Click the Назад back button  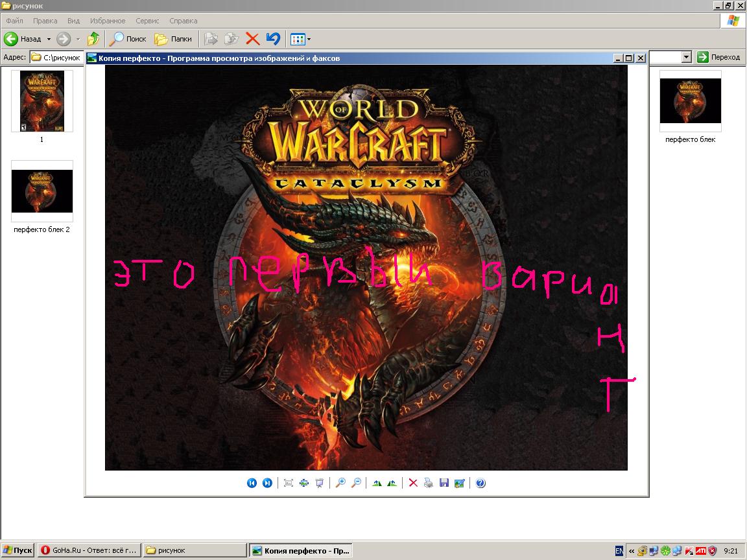click(x=23, y=39)
